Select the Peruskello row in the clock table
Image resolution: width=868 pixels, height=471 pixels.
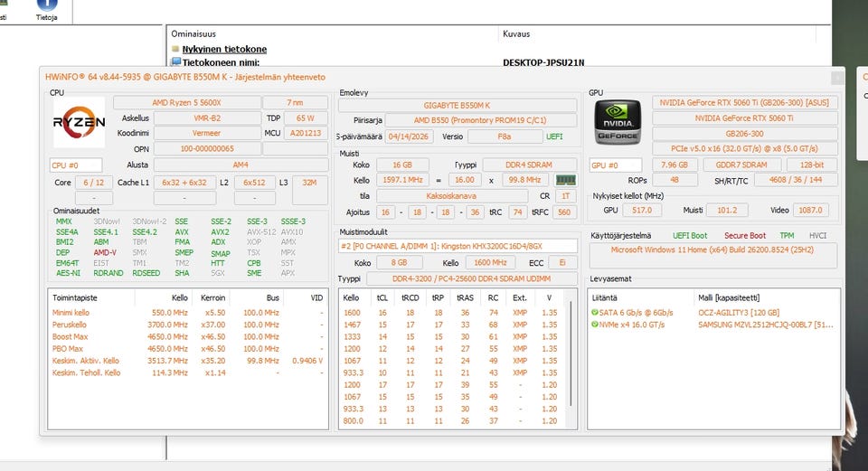pyautogui.click(x=188, y=325)
